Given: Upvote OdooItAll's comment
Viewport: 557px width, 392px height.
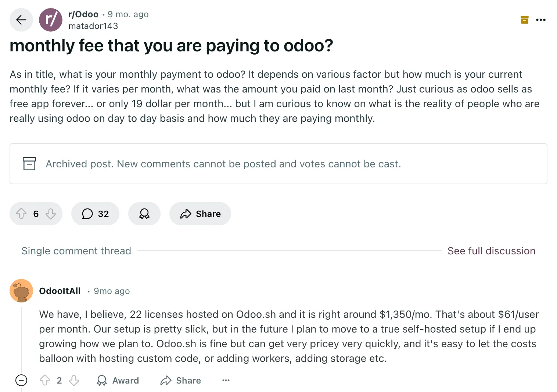Looking at the screenshot, I should 45,381.
